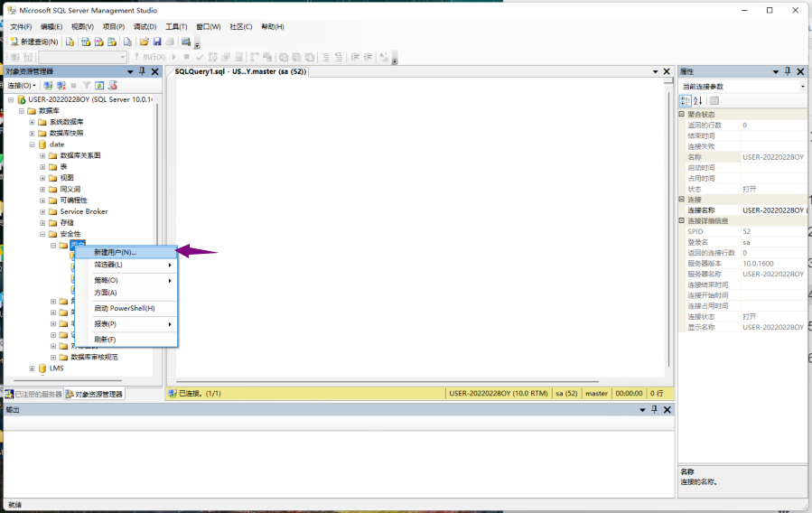
Task: Close the SQLQuery1.sql document tab
Action: (667, 71)
